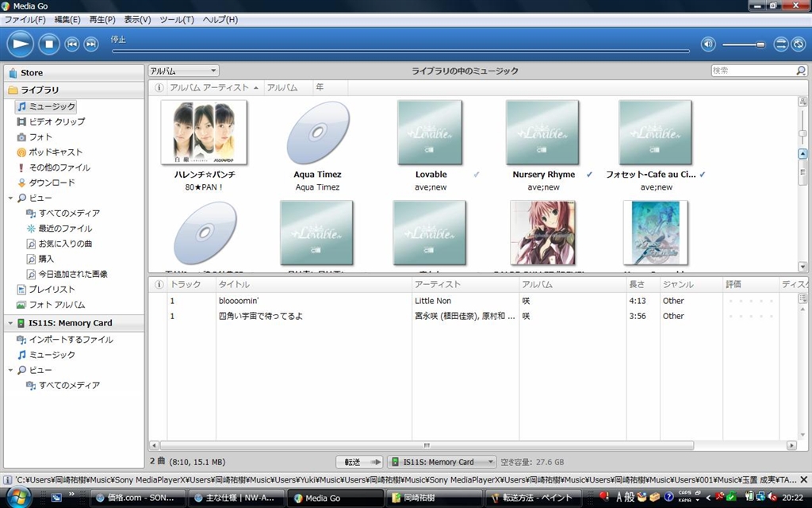Open the ダウンロード item

(45, 183)
